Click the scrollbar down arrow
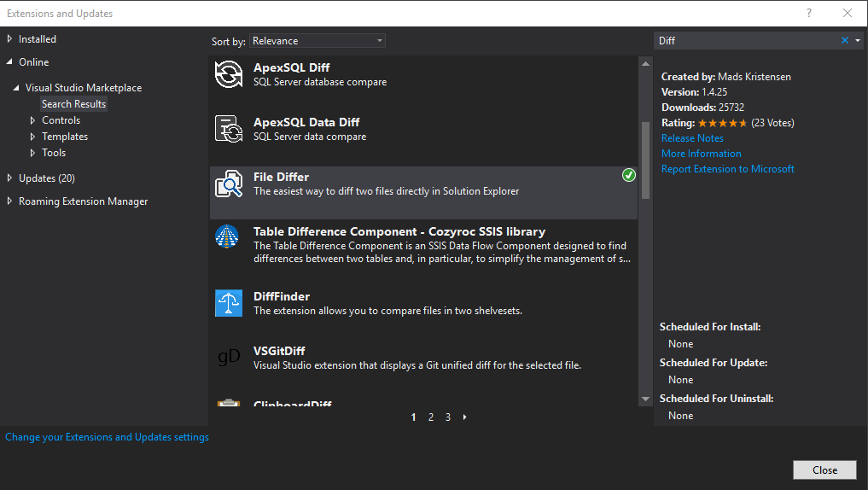This screenshot has width=868, height=490. 645,399
